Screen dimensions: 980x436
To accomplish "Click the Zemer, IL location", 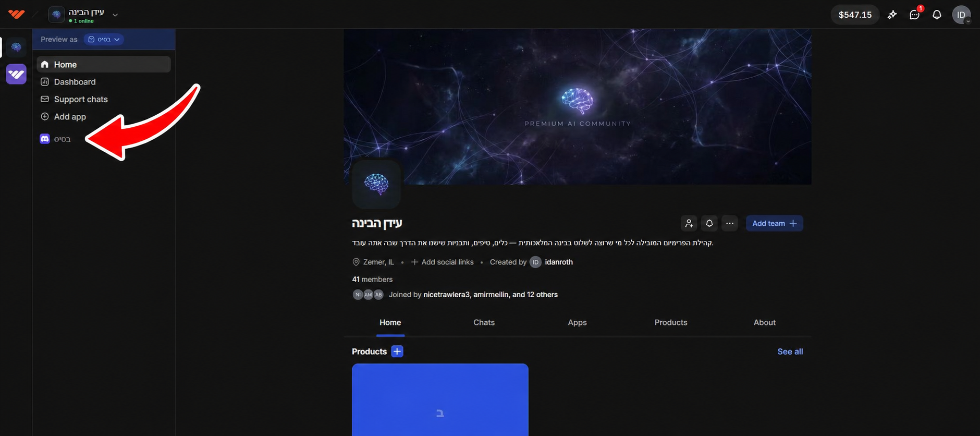I will [x=373, y=262].
